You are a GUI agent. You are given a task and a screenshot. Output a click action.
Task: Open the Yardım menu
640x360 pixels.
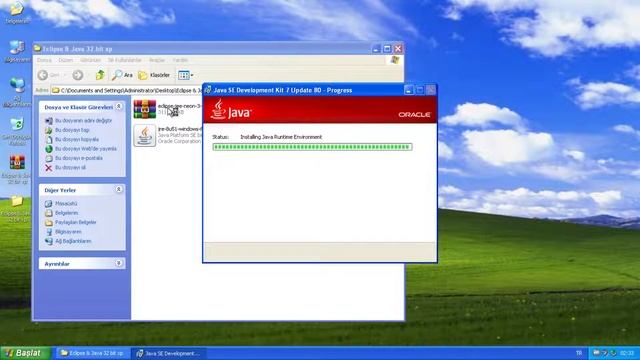[x=180, y=60]
